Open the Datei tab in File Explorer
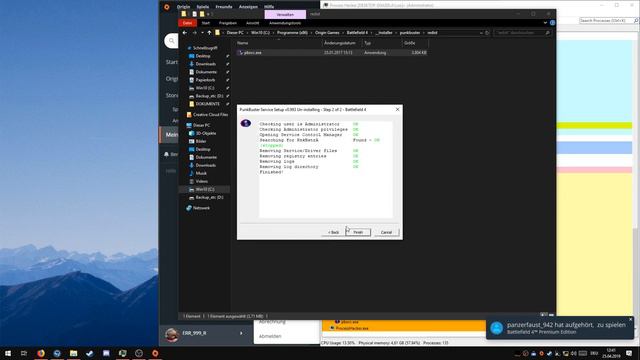The image size is (640, 360). [x=187, y=23]
